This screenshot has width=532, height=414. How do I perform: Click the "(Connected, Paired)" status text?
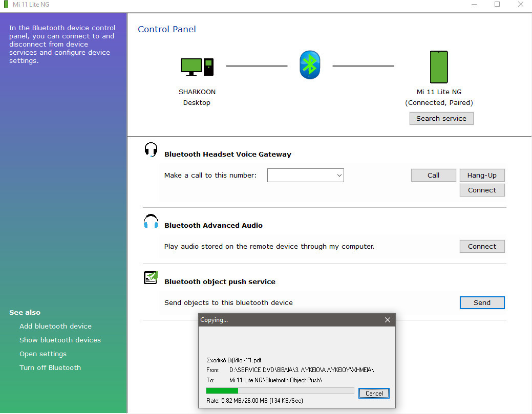439,103
